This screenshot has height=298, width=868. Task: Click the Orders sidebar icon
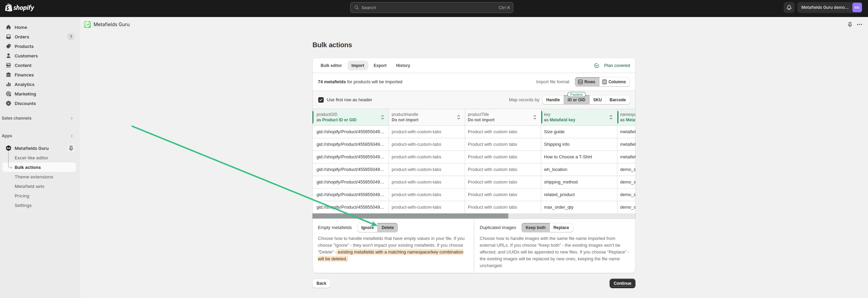point(8,37)
